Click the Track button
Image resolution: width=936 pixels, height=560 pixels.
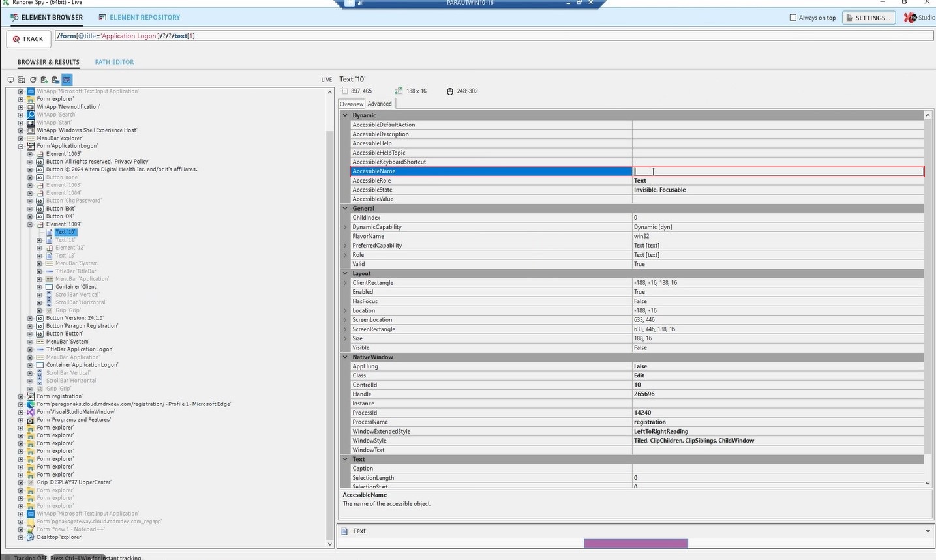[28, 39]
